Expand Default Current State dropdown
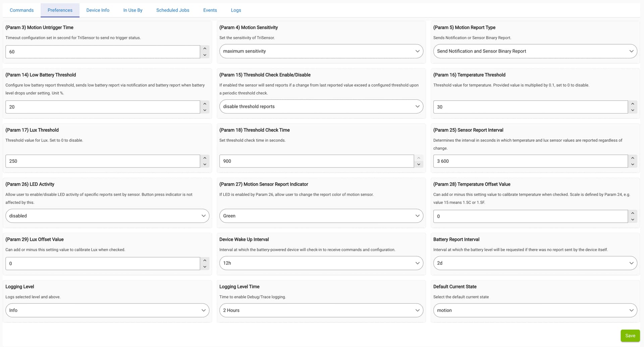The image size is (644, 347). click(535, 310)
